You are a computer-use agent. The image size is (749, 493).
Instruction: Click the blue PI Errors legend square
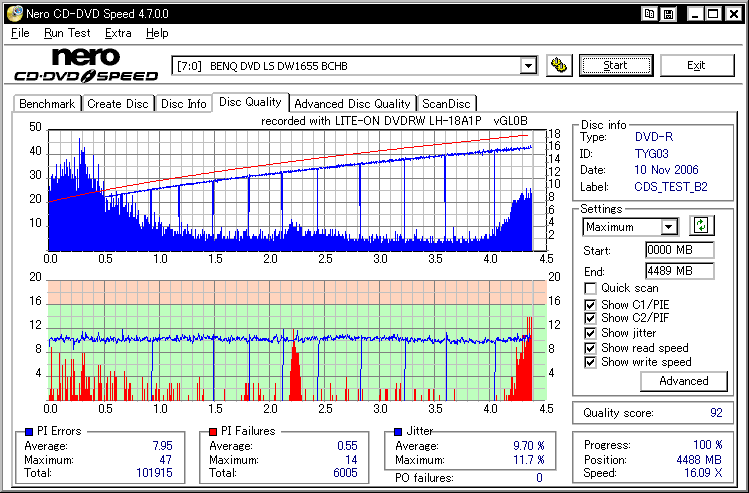tap(29, 432)
